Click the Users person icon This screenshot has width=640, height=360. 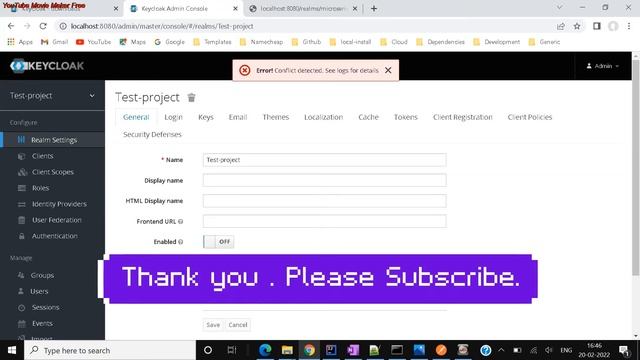tap(21, 291)
